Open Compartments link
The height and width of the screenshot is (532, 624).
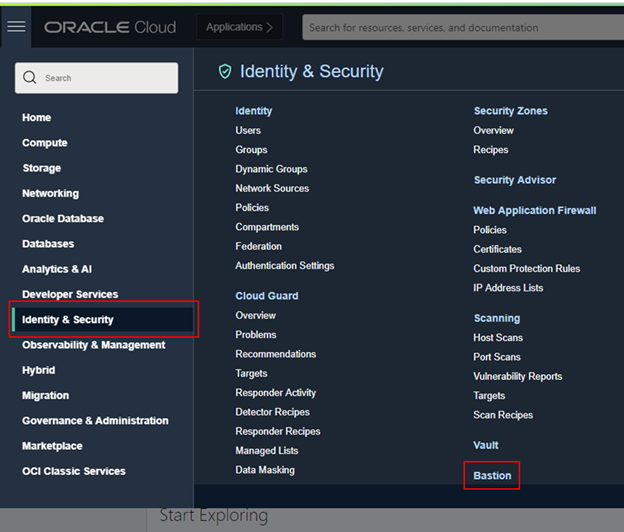click(265, 227)
